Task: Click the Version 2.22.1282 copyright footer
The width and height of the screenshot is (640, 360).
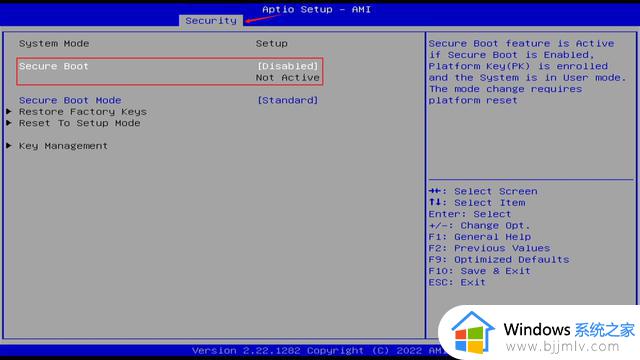Action: 318,351
